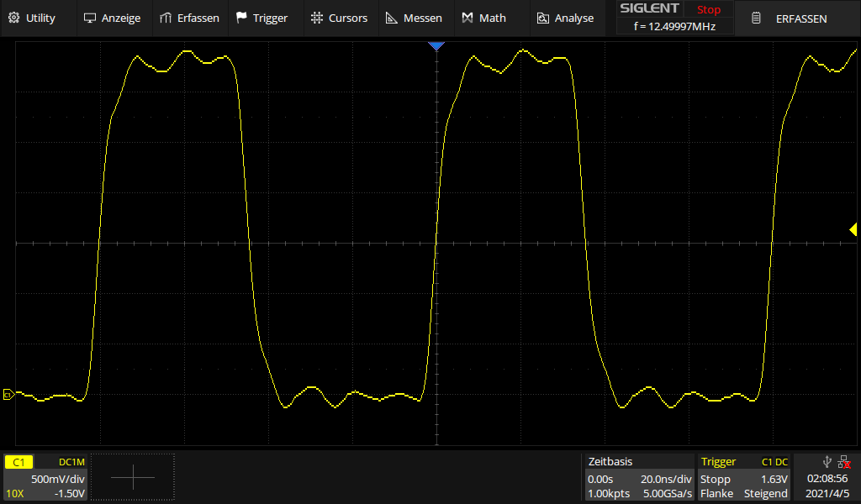Click the Steigend slope setting
Screen dimensions: 861x504
pos(765,494)
